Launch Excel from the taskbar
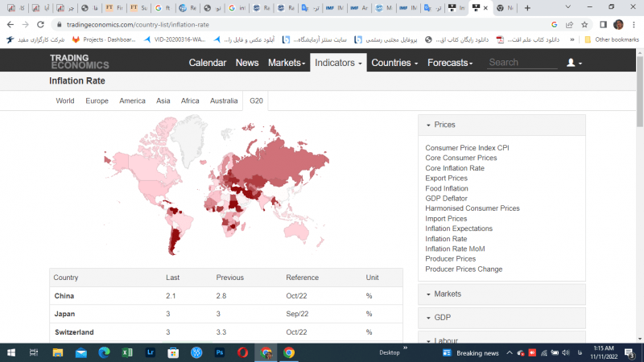Viewport: 644px width, 362px height. pyautogui.click(x=126, y=352)
